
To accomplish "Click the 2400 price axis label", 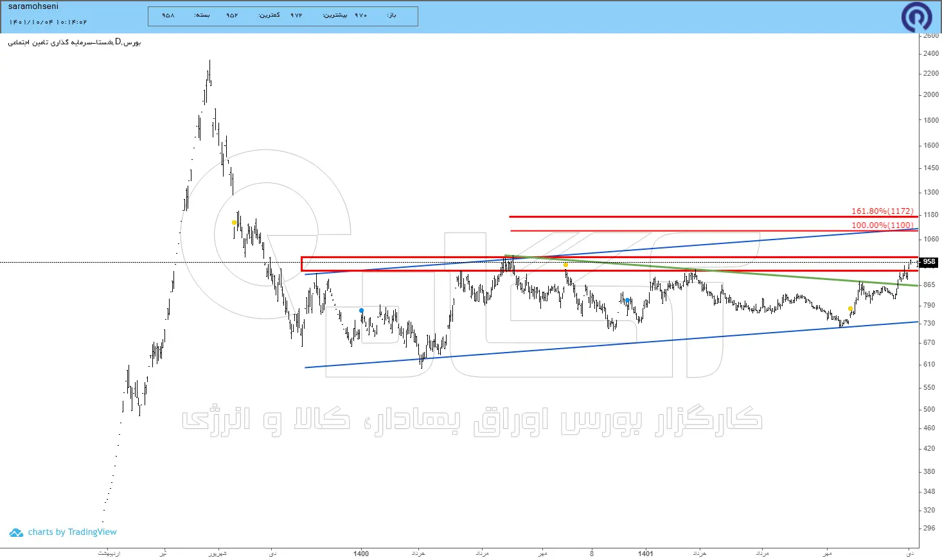I will click(930, 54).
